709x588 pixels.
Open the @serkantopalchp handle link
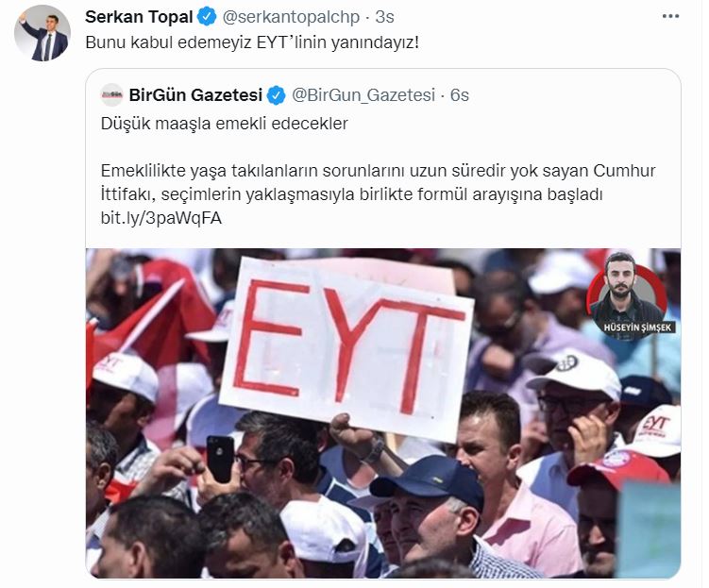point(291,17)
